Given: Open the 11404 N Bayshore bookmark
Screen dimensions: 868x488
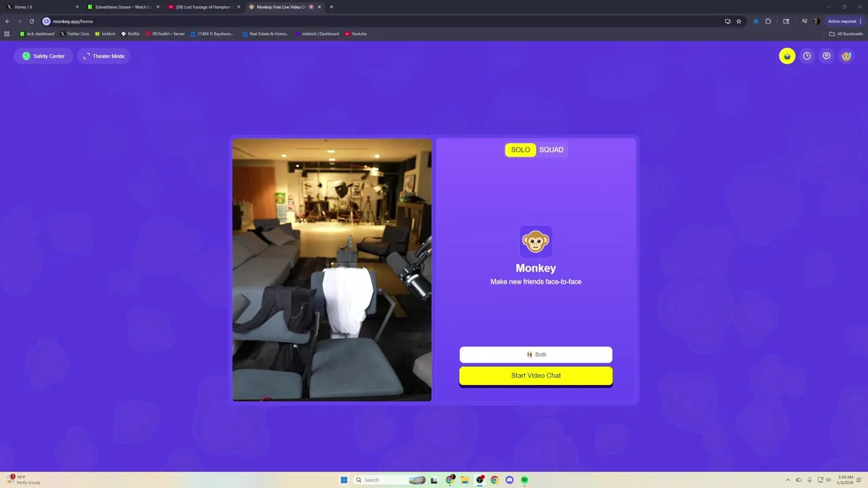Looking at the screenshot, I should [212, 34].
